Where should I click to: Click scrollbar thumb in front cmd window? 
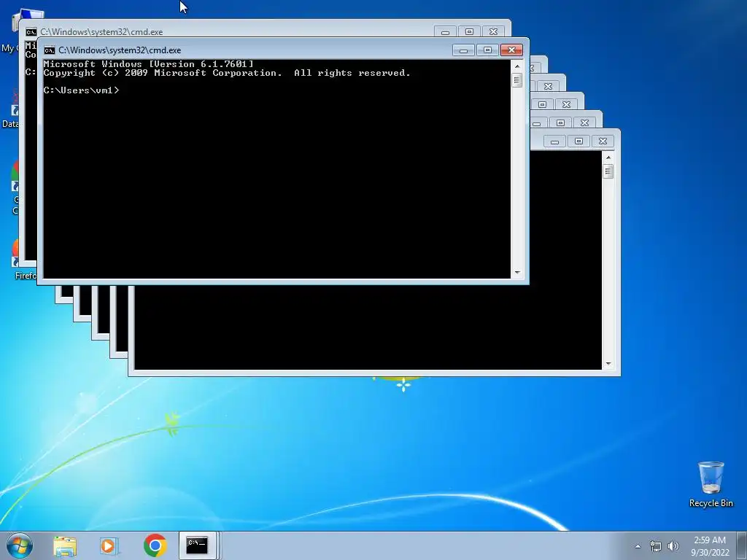[x=517, y=80]
